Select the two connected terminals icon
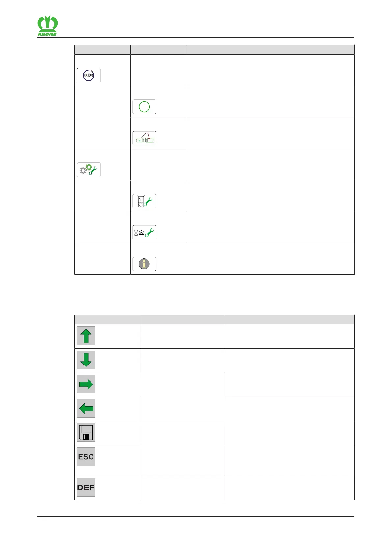The height and width of the screenshot is (554, 392). [144, 138]
